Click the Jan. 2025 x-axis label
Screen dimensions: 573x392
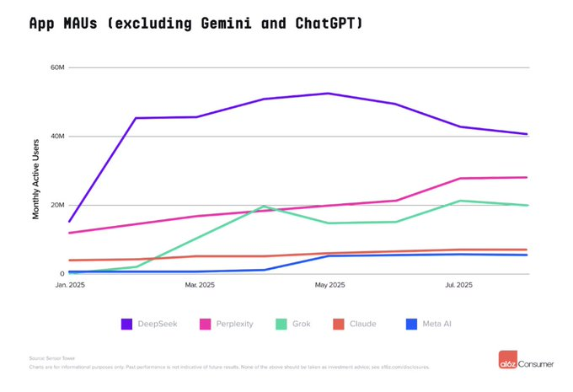click(69, 286)
